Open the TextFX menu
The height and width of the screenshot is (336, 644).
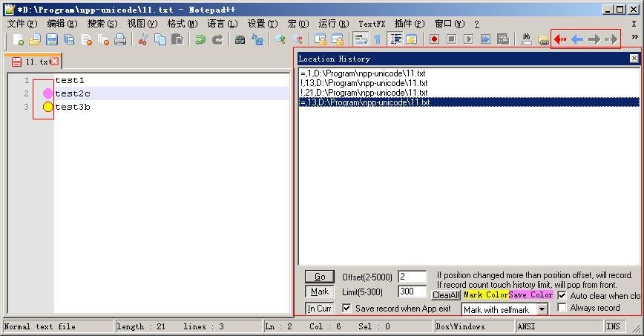(372, 24)
